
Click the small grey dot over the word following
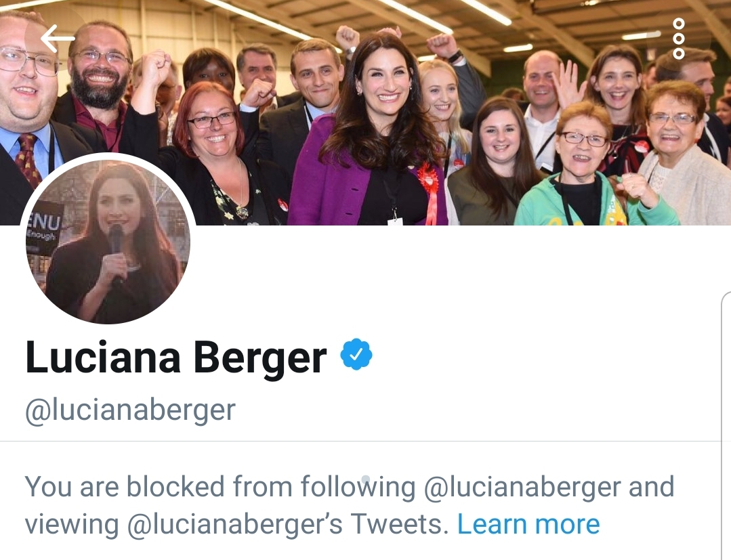[366, 479]
